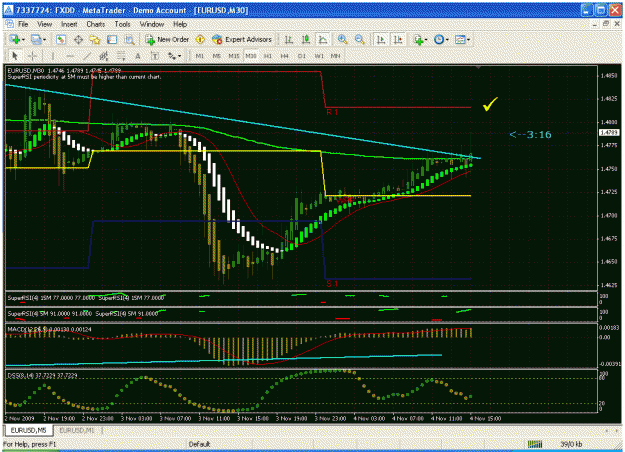This screenshot has height=452, width=625.
Task: Switch chart to bar chart icon
Action: [289, 39]
